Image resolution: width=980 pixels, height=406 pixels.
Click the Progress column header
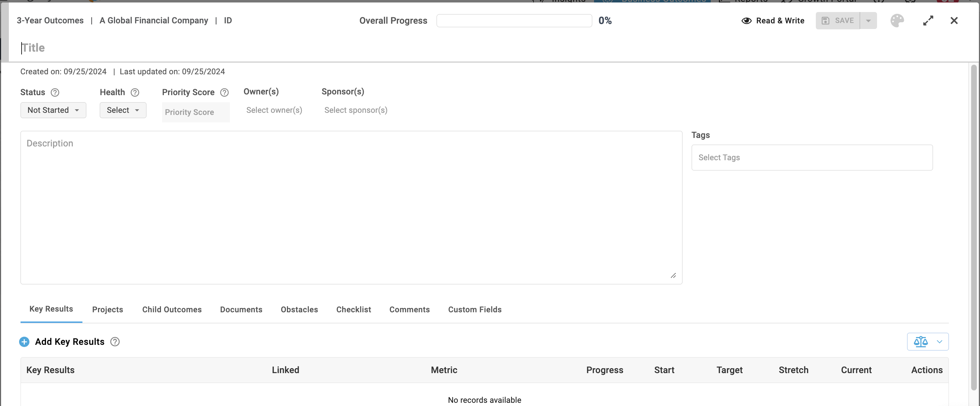[x=605, y=370]
